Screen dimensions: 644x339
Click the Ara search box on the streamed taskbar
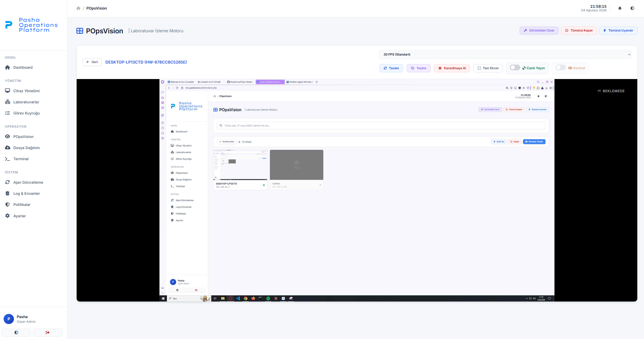(x=189, y=298)
